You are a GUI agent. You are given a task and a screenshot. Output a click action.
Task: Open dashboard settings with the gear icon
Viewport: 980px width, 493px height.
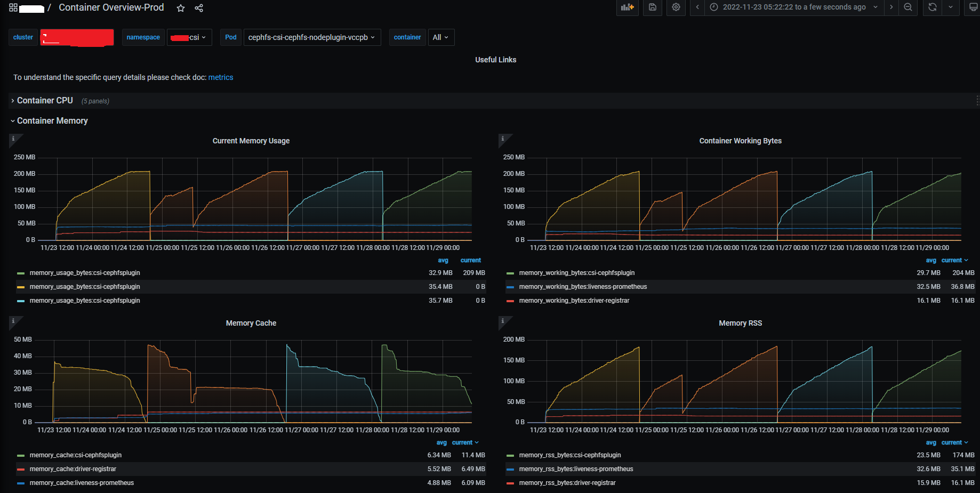(x=676, y=7)
